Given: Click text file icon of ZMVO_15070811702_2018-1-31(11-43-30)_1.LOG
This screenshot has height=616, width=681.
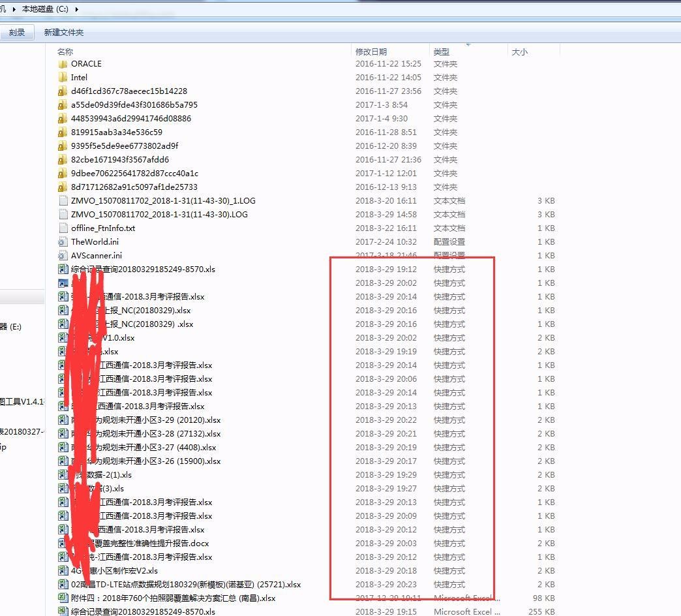Looking at the screenshot, I should 63,201.
